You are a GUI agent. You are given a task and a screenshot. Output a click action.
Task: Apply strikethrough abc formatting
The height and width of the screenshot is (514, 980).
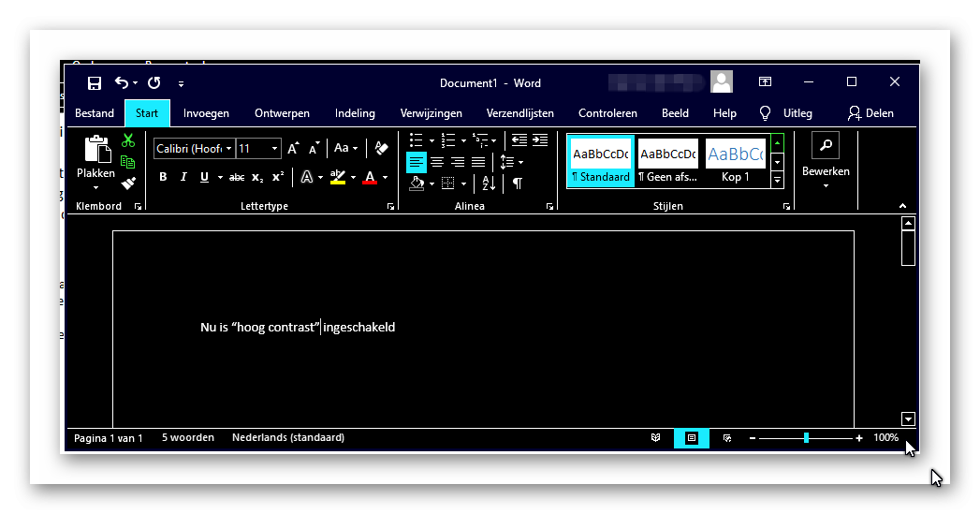[237, 178]
